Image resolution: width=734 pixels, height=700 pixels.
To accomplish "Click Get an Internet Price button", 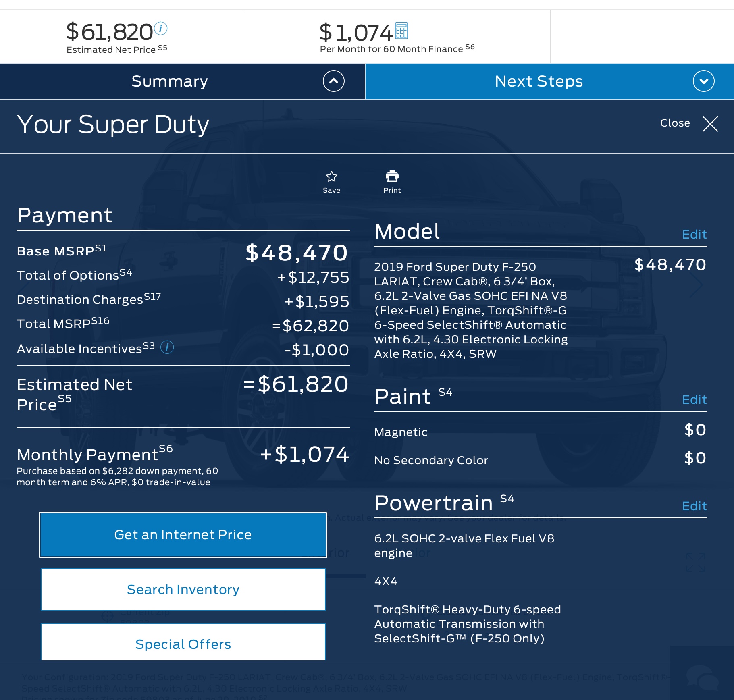I will pos(183,535).
